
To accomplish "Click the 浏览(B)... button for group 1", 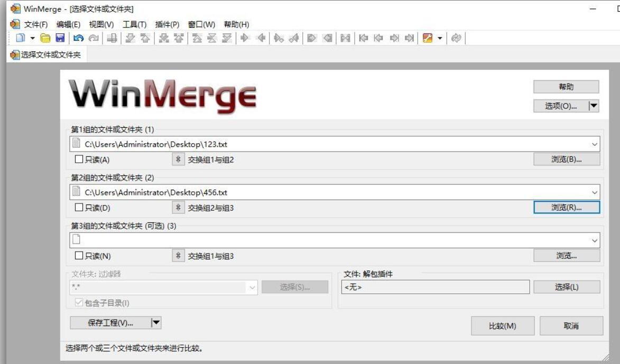I will point(567,159).
